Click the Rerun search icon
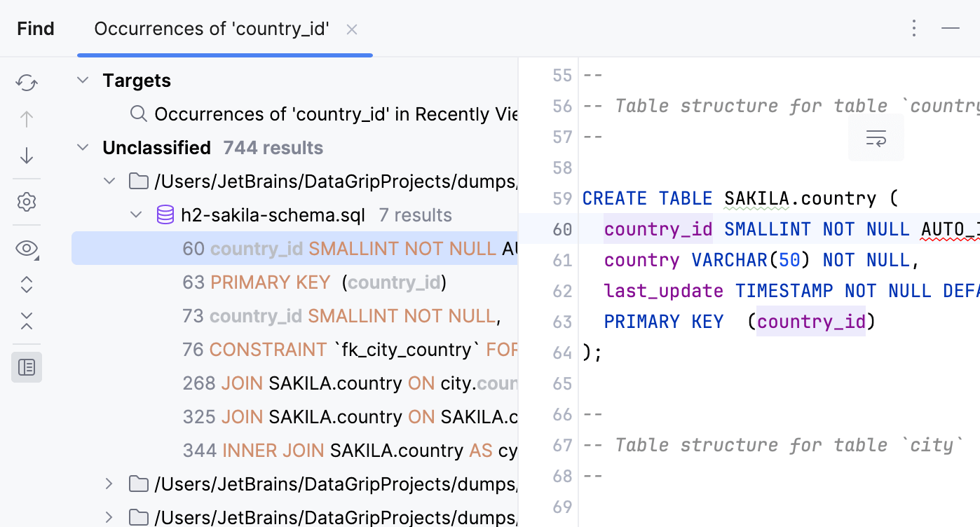Screen dimensions: 980x527 pos(27,83)
